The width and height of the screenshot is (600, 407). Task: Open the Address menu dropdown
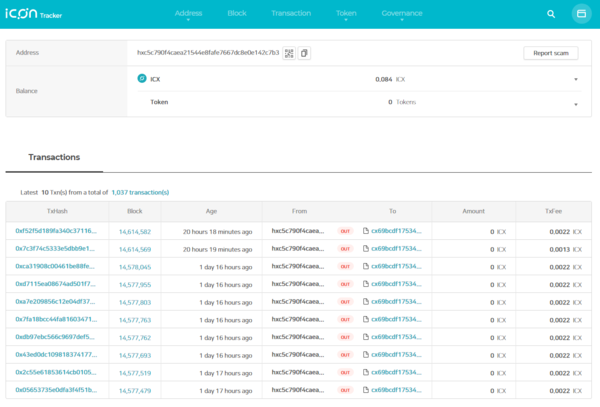click(x=188, y=14)
